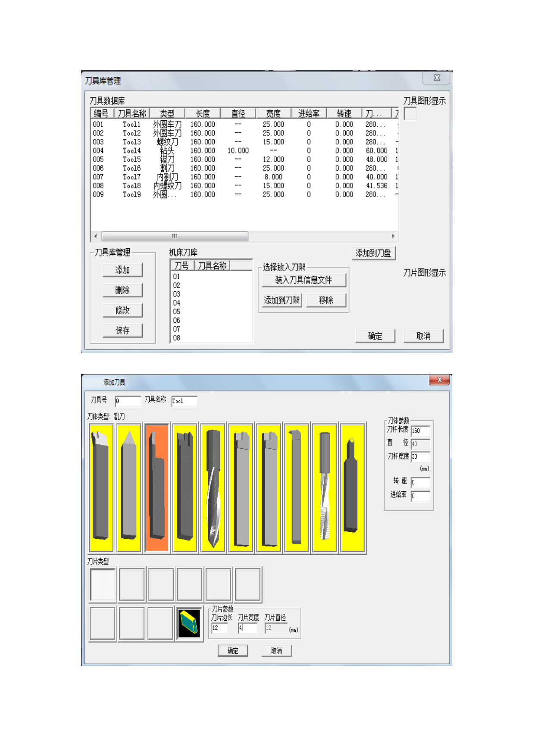Select the orange highlighted grooving tool body
Image resolution: width=535 pixels, height=756 pixels.
(x=157, y=487)
